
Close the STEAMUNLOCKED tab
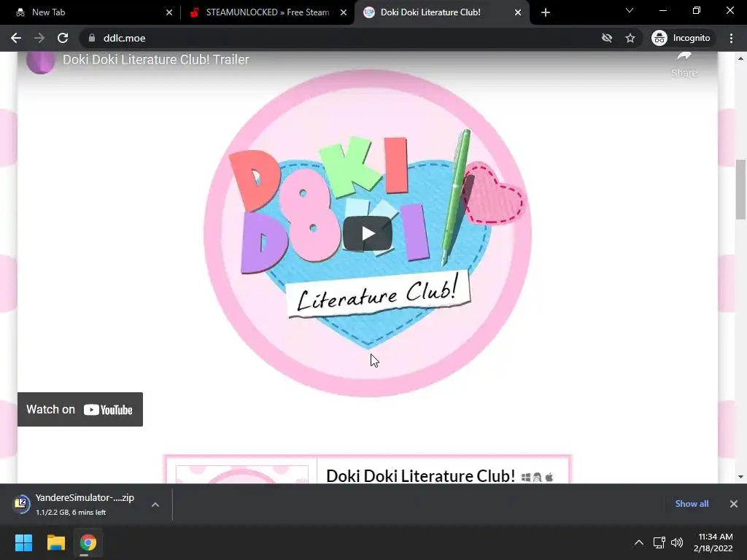344,12
